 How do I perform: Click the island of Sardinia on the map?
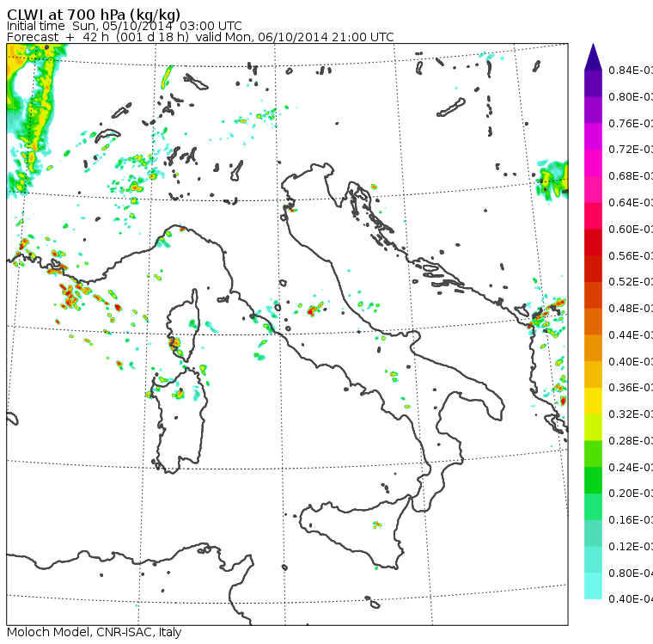click(x=180, y=421)
